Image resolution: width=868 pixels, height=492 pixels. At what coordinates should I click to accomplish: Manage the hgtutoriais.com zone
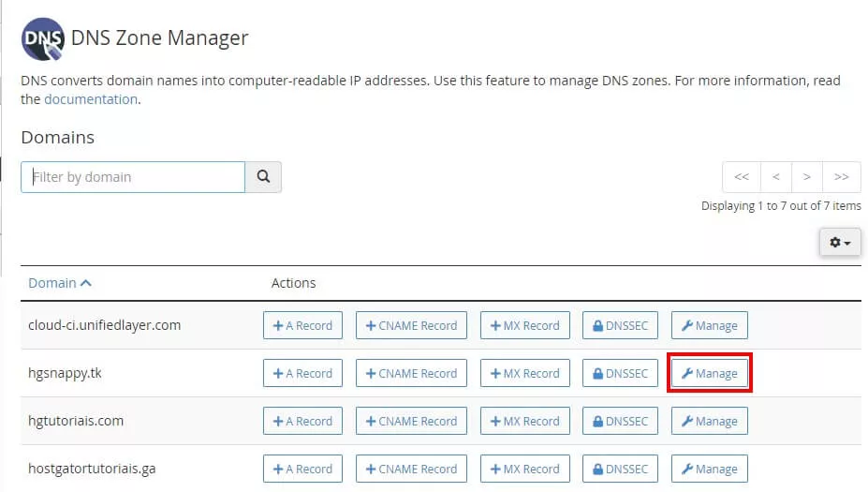click(x=710, y=421)
